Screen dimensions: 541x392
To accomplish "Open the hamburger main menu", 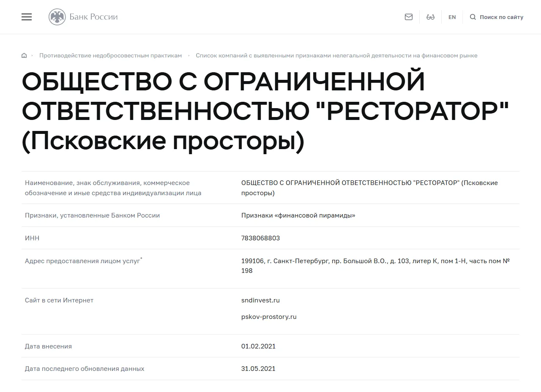I will [x=27, y=17].
